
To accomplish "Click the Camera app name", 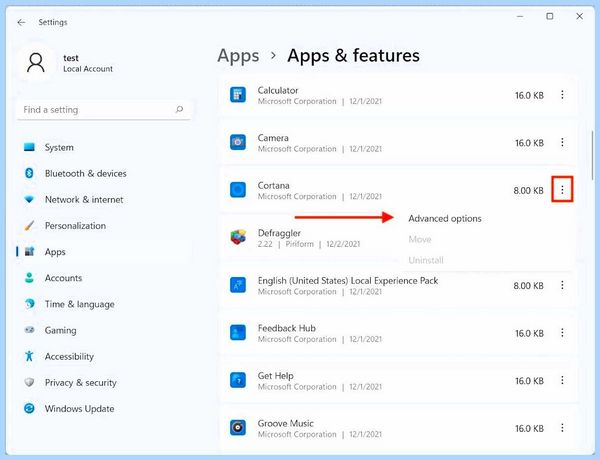I will 273,138.
